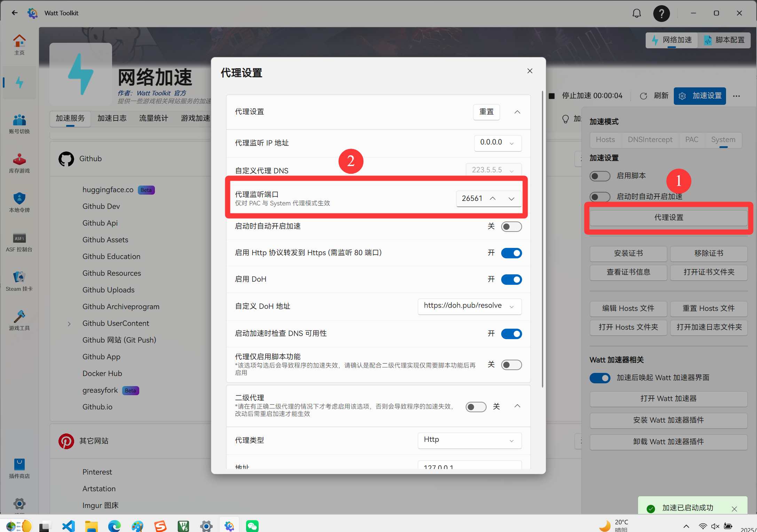Click the stop acceleration square icon

pos(552,96)
